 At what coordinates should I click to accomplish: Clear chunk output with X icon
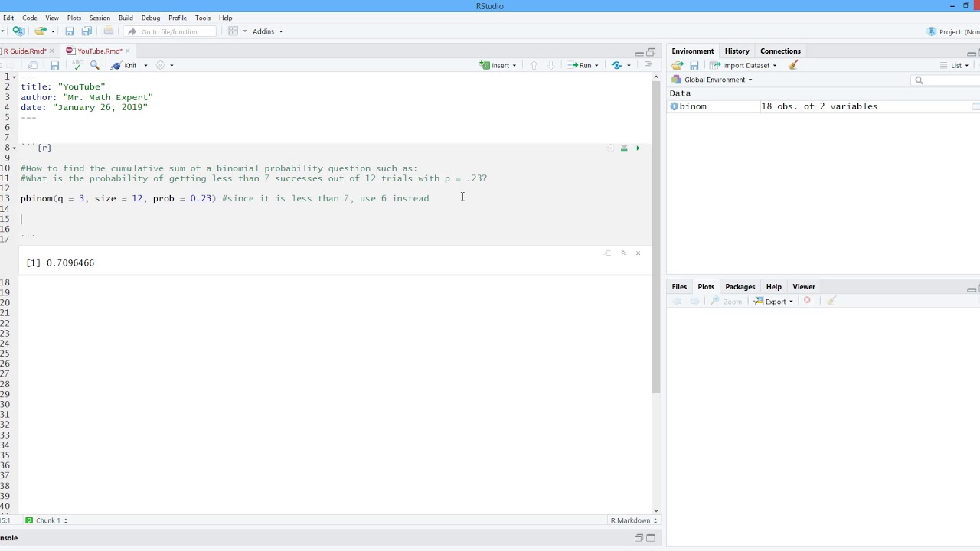638,253
